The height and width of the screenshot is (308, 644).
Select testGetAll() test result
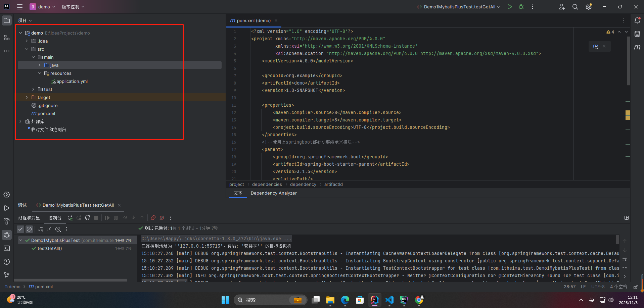(50, 248)
